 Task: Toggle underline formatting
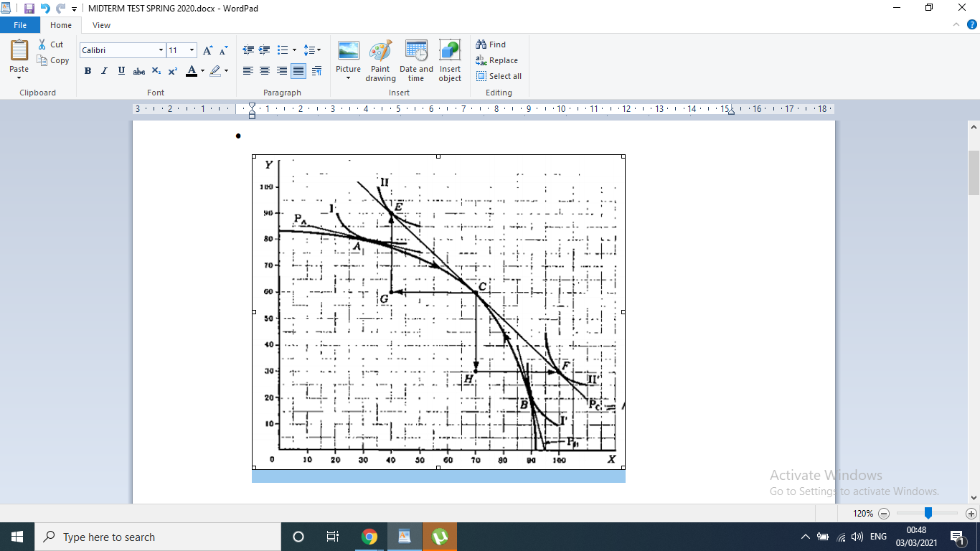[x=121, y=71]
